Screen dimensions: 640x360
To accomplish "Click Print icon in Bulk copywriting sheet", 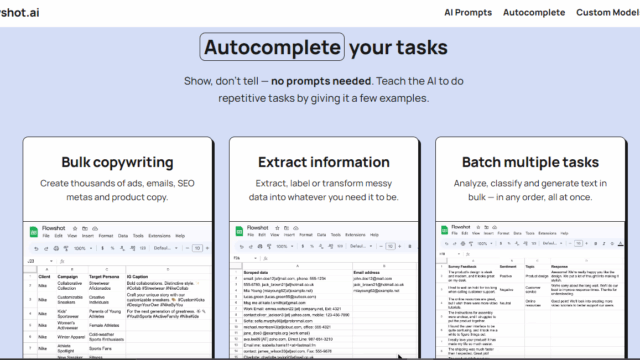I will click(x=56, y=249).
